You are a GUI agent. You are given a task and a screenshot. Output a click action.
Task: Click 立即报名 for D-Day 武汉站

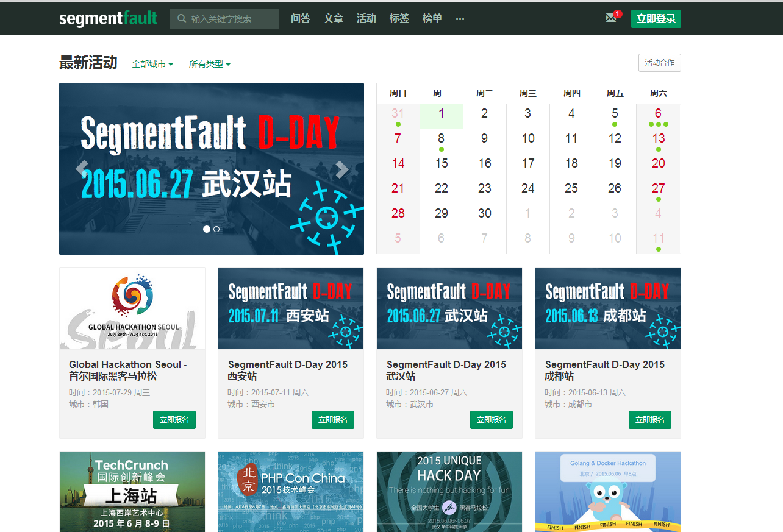[492, 420]
